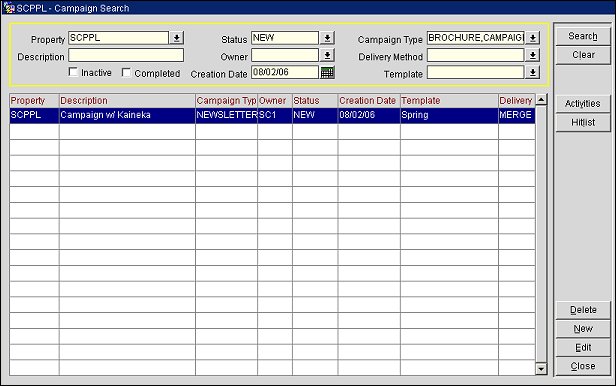
Task: Expand the Campaign Type dropdown
Action: click(533, 38)
